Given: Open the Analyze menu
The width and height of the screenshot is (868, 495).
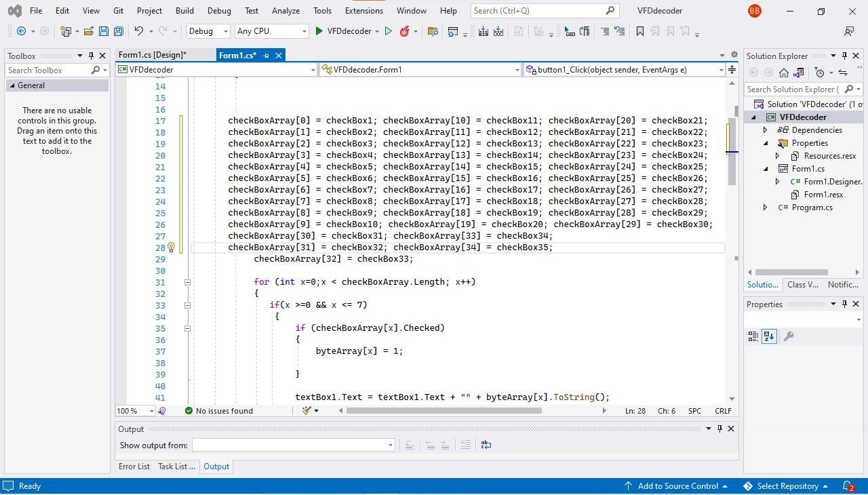Looking at the screenshot, I should click(286, 11).
